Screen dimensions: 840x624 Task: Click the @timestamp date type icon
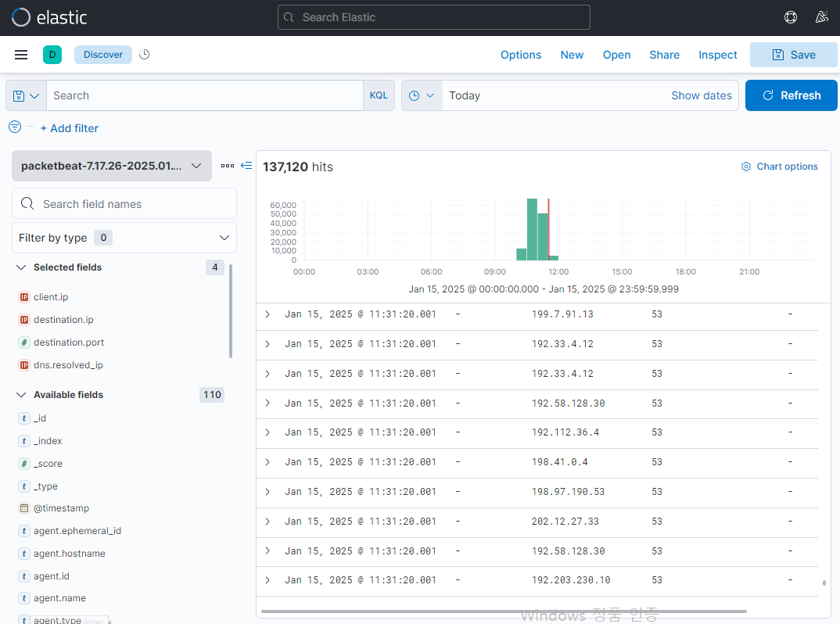click(x=24, y=508)
